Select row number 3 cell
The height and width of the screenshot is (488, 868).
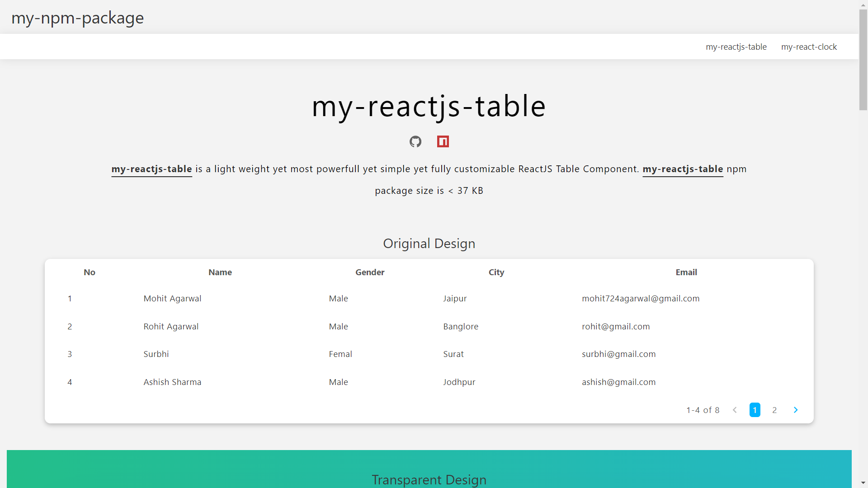(x=70, y=354)
